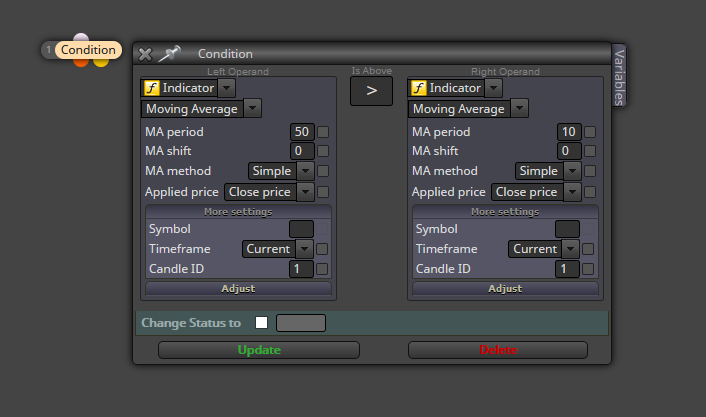Viewport: 706px width, 417px height.
Task: Toggle checkbox next to right Candle ID
Action: [588, 269]
